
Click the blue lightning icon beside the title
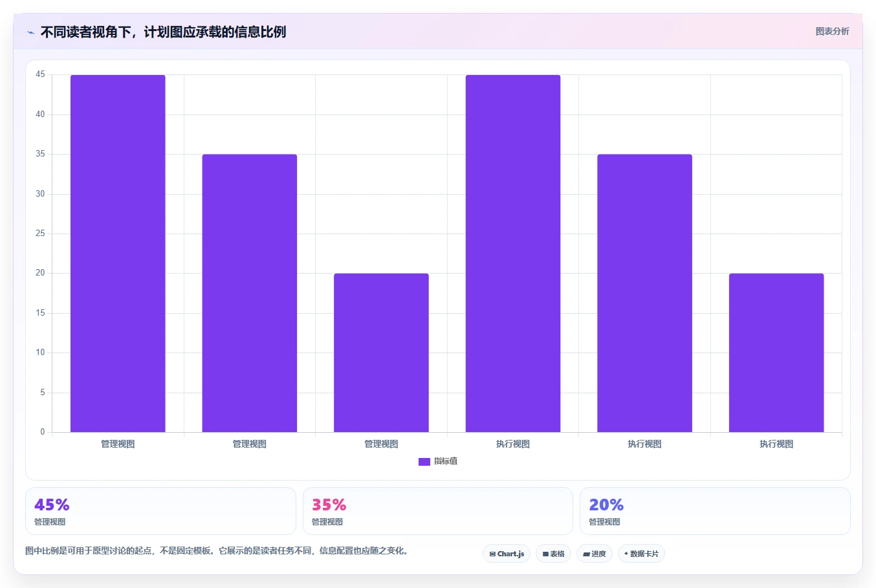[x=30, y=32]
